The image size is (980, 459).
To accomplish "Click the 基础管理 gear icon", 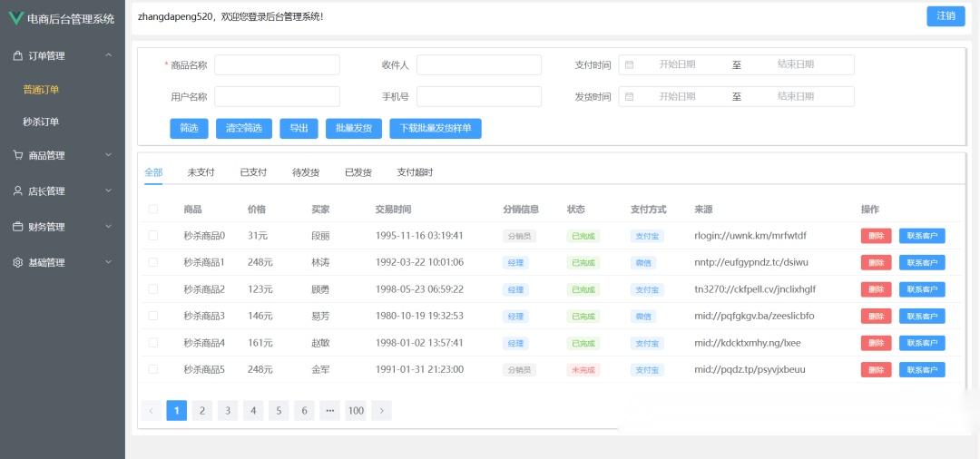I will point(17,262).
